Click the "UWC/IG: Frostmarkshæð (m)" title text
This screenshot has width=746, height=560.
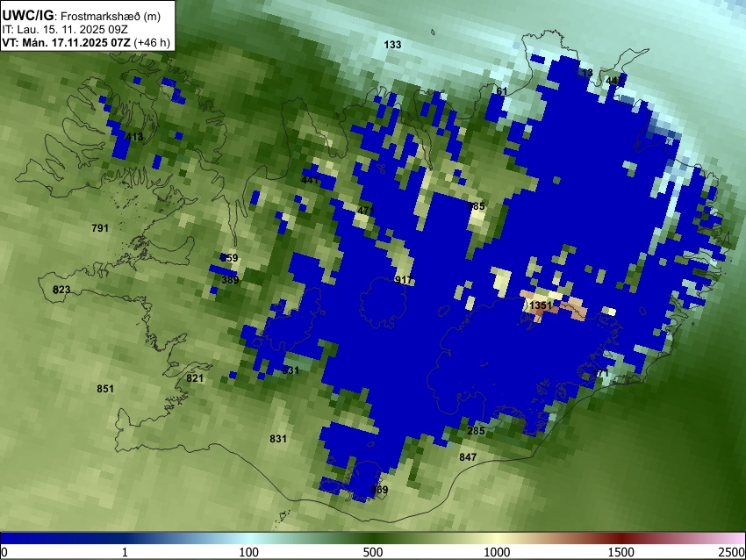click(82, 16)
